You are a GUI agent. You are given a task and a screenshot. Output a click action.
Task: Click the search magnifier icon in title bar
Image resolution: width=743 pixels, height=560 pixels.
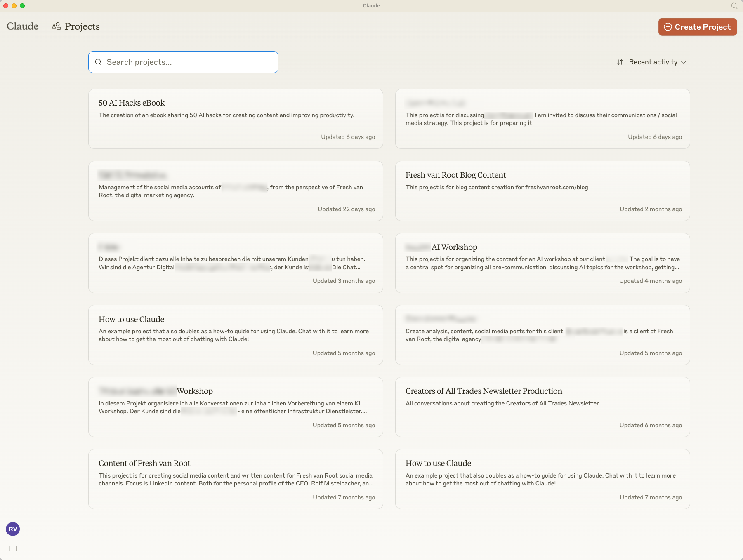(x=734, y=6)
